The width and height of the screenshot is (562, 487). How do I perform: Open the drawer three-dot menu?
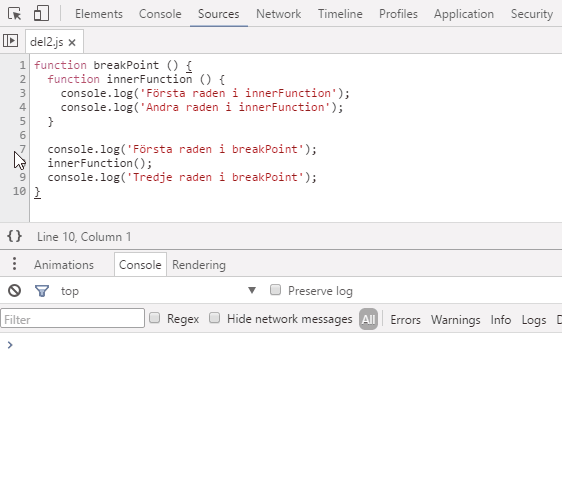[x=14, y=263]
